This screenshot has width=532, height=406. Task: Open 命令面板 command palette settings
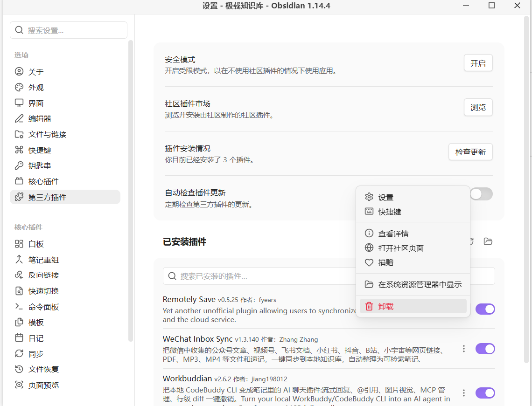[65, 307]
